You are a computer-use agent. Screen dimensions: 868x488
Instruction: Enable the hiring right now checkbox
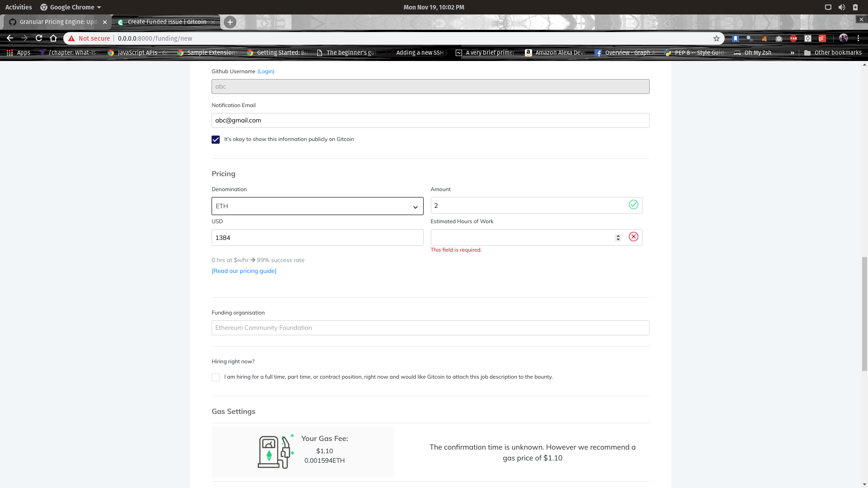click(216, 377)
